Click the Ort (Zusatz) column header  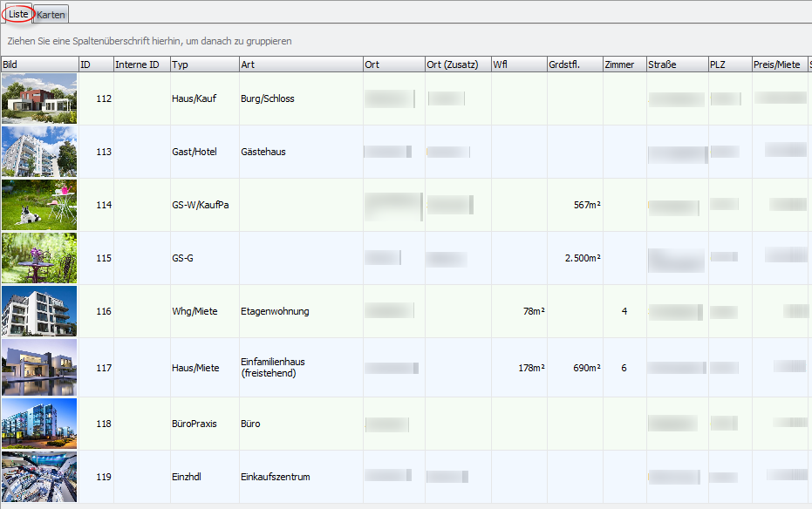458,64
